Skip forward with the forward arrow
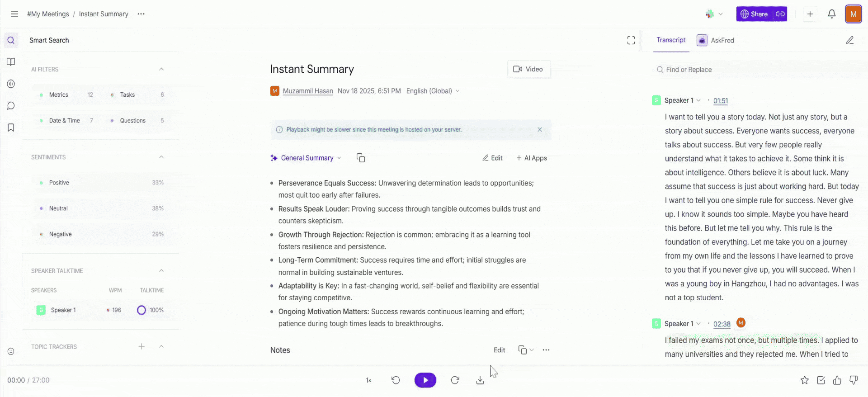 455,380
